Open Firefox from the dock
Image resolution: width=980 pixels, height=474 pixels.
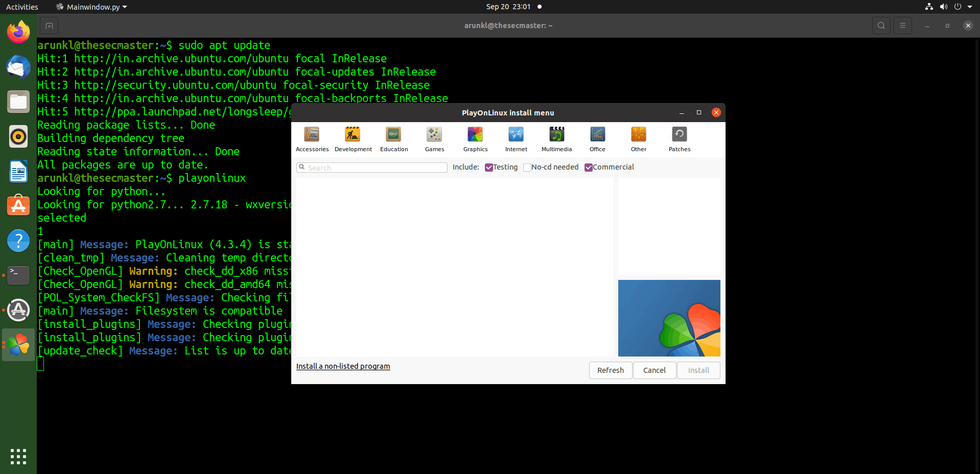coord(18,32)
